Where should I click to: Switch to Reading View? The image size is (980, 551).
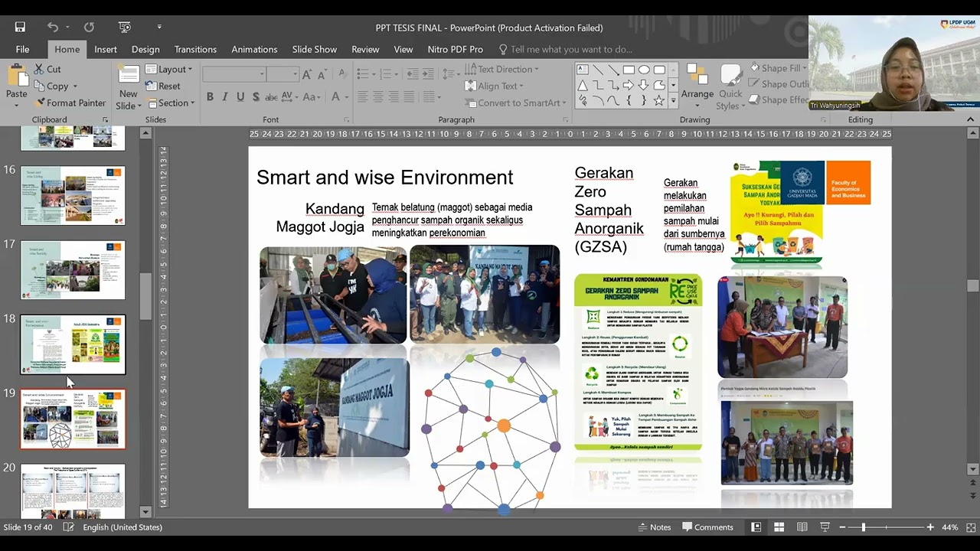coord(802,527)
